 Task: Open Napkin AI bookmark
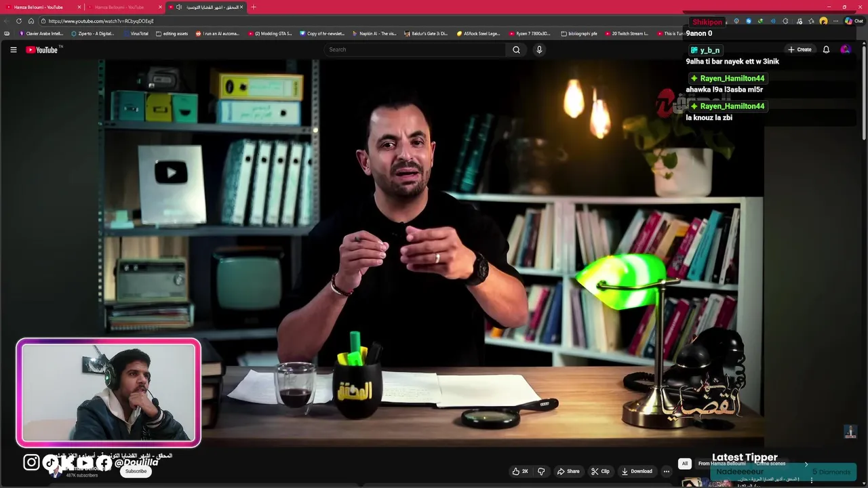(x=374, y=33)
